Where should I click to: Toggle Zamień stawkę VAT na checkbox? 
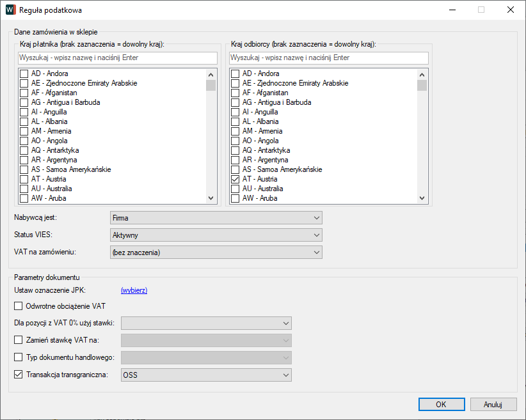(x=19, y=340)
